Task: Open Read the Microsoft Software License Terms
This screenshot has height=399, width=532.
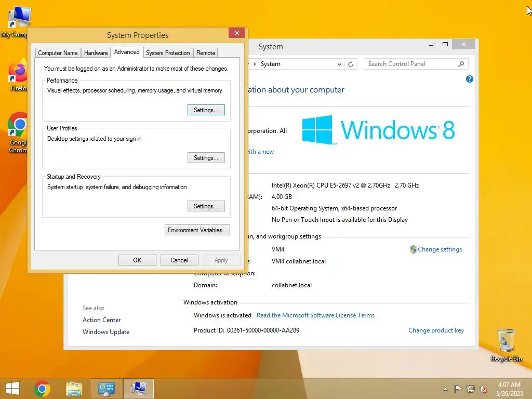Action: [315, 315]
